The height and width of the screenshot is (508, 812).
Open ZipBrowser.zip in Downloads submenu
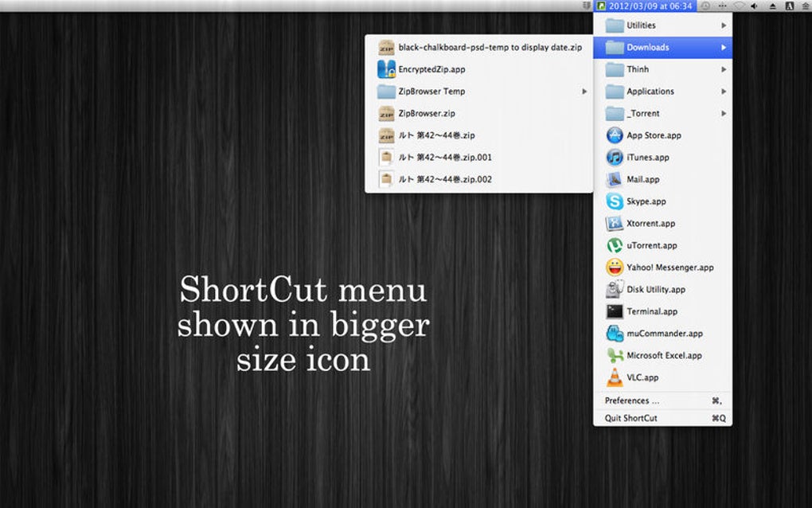coord(478,113)
